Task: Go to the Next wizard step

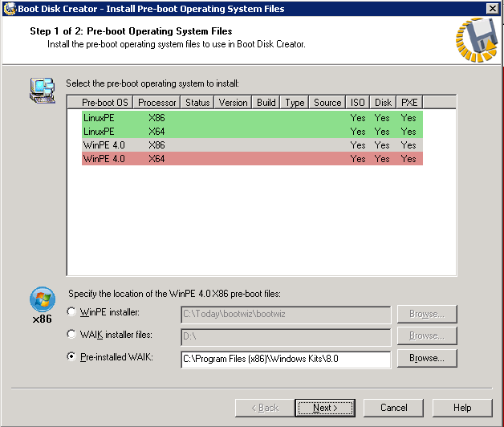Action: (x=325, y=408)
